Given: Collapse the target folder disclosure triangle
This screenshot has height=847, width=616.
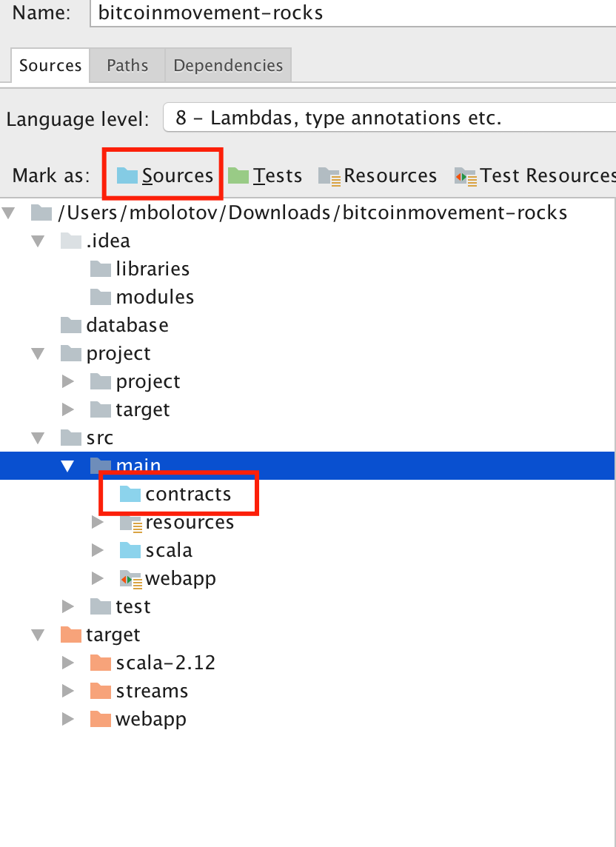Looking at the screenshot, I should click(38, 635).
